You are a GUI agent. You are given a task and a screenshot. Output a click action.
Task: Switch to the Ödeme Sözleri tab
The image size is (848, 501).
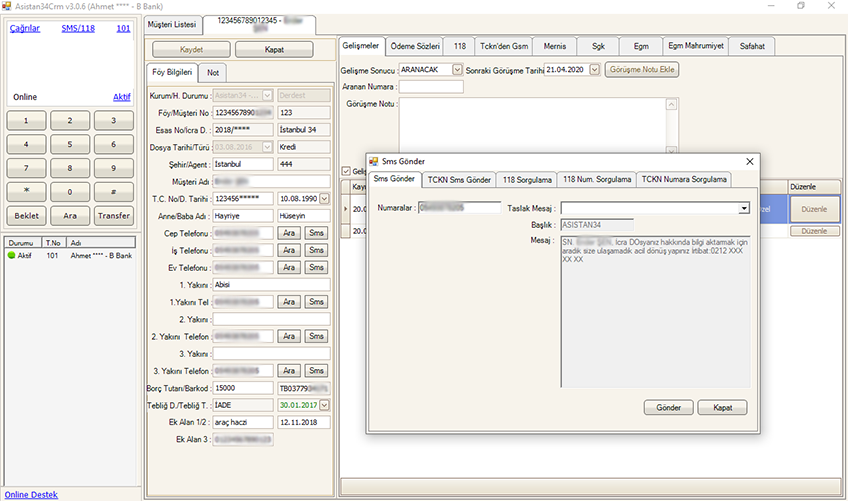(x=415, y=47)
